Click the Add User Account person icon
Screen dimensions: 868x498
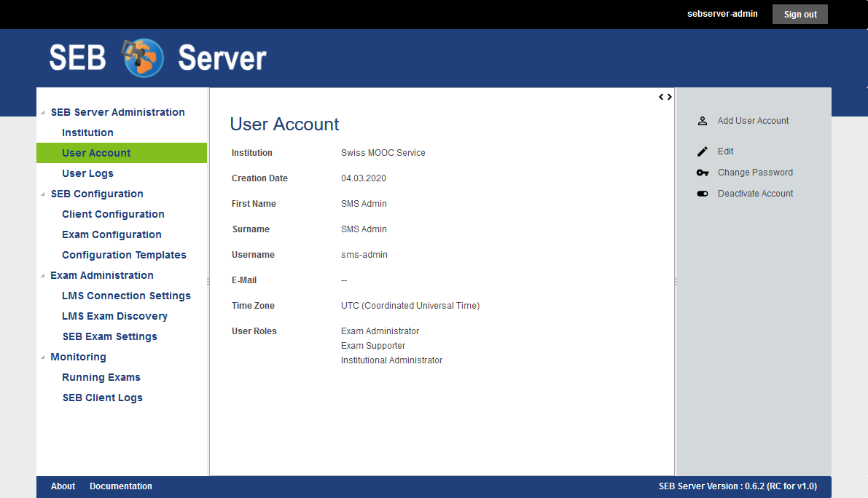(703, 121)
